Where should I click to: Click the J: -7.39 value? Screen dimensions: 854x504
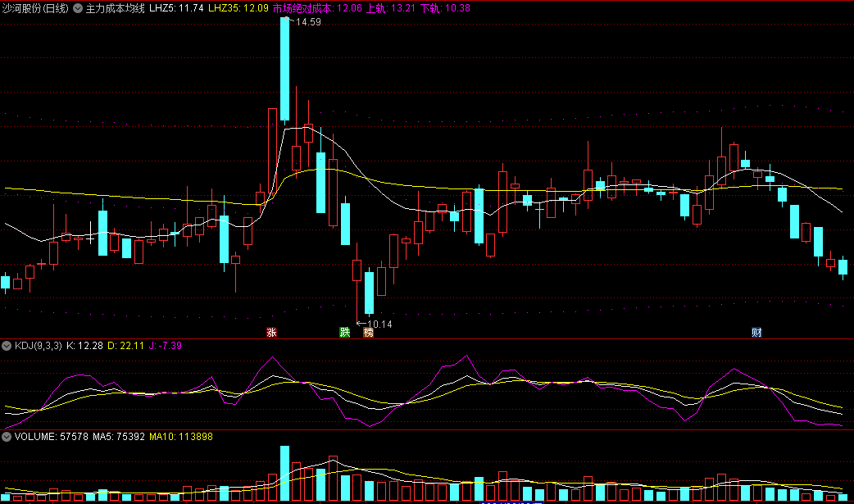[x=165, y=346]
